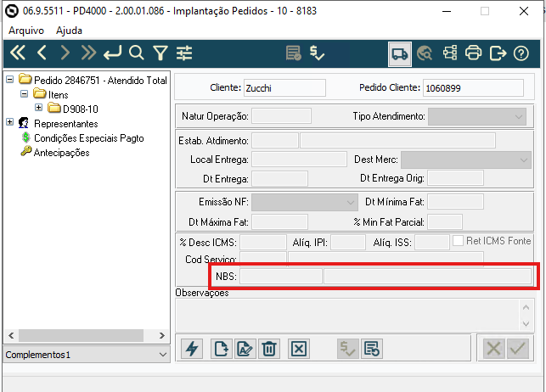Click the lightning bolt action button
This screenshot has width=546, height=392.
[x=192, y=349]
